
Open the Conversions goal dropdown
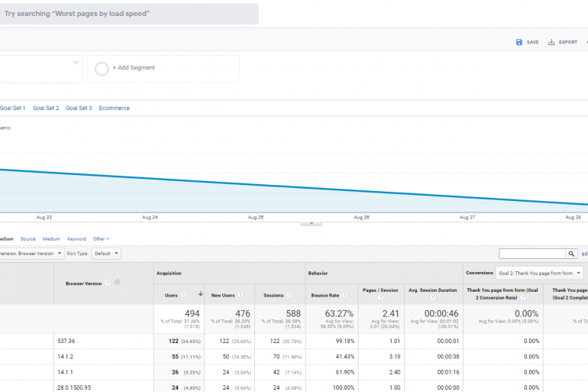(x=539, y=273)
